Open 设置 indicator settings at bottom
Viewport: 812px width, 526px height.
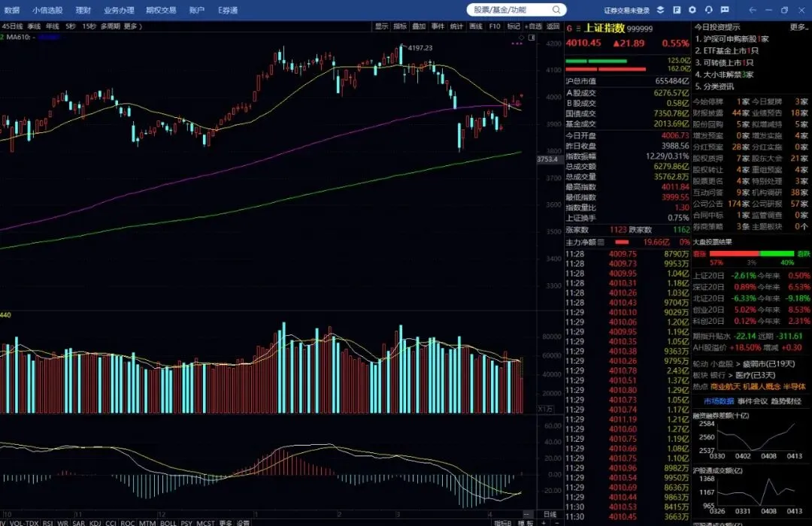[243, 523]
